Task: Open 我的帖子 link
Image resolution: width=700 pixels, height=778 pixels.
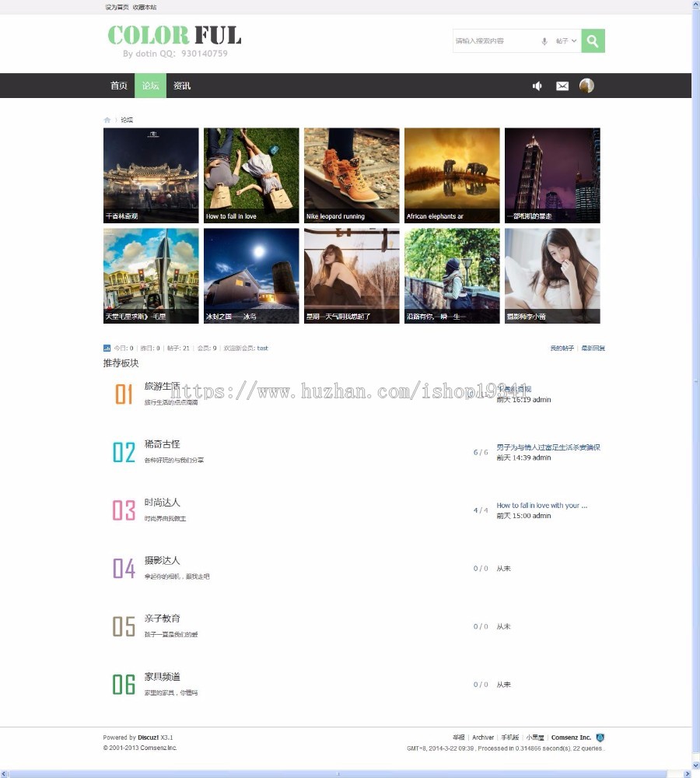Action: click(561, 348)
